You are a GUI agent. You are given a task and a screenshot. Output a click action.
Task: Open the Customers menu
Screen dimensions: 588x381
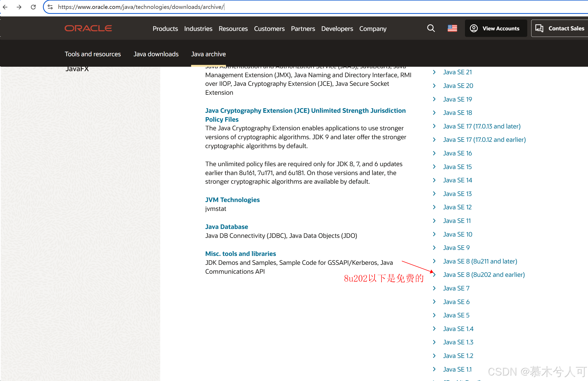tap(269, 29)
